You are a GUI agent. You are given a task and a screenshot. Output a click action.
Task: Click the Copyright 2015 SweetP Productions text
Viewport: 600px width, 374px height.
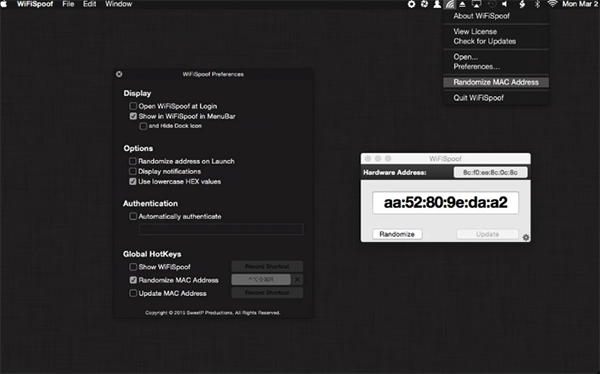(213, 313)
